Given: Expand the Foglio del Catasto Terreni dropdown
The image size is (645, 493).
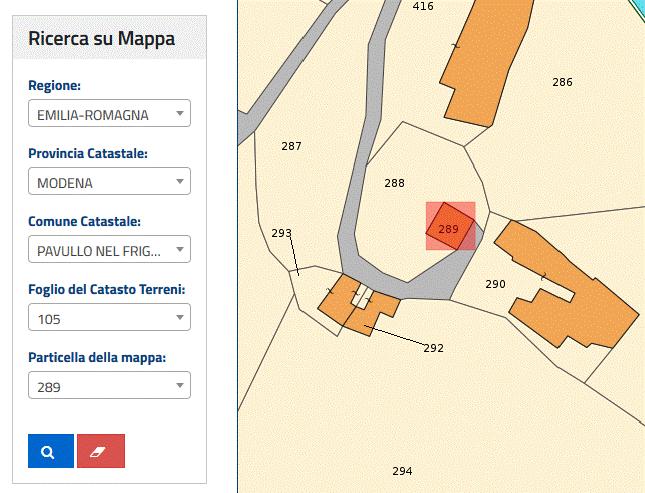Looking at the screenshot, I should pos(108,317).
